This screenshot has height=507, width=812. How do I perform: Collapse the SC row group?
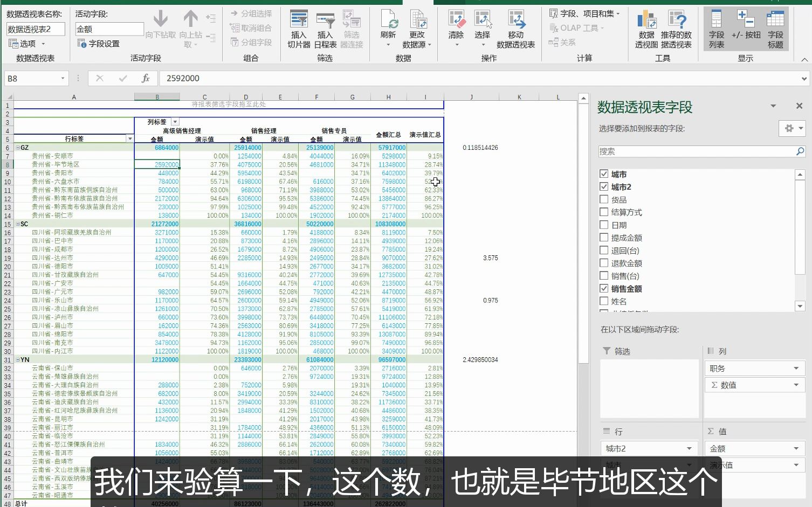[18, 224]
